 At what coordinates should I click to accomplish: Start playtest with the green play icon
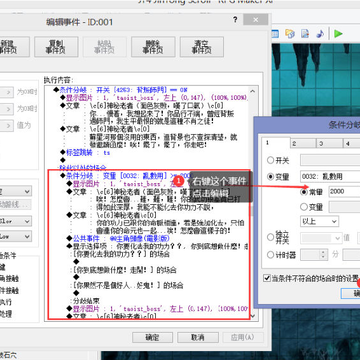pos(338,34)
